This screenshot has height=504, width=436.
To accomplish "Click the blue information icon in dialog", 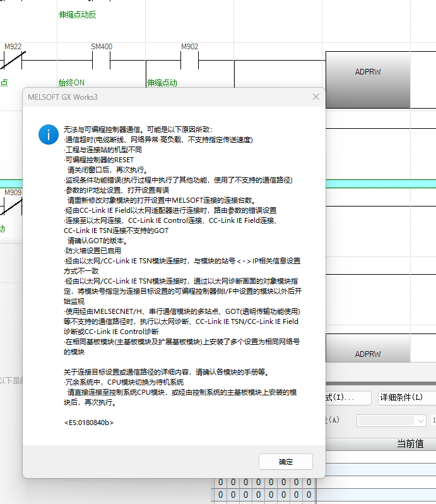I will [48, 135].
